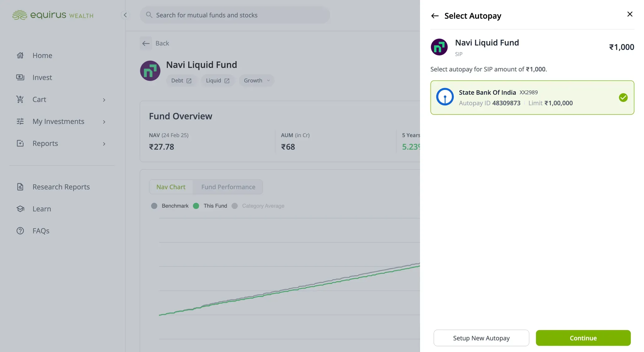Click the account number XX2989 text
This screenshot has height=352, width=644.
click(529, 92)
